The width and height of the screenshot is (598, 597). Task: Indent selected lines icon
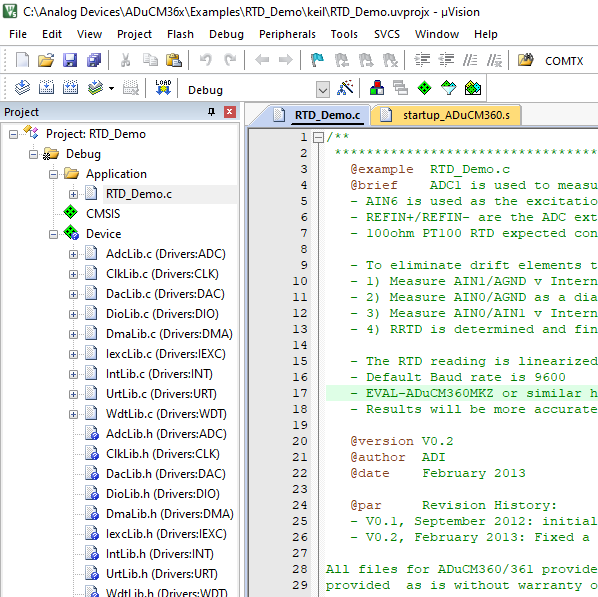pyautogui.click(x=422, y=60)
